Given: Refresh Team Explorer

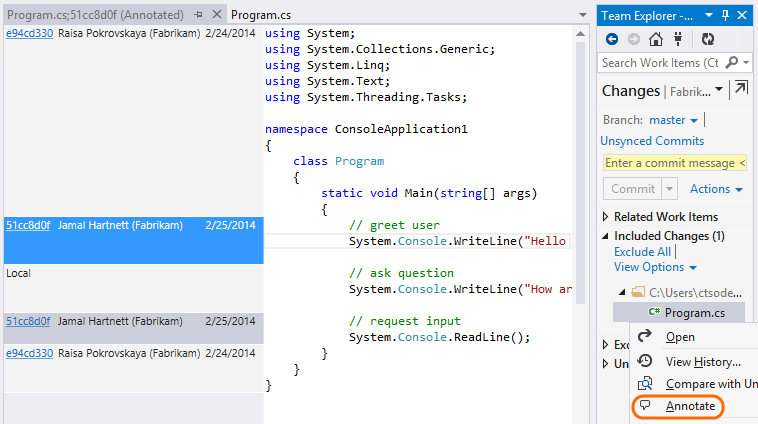Looking at the screenshot, I should 708,39.
